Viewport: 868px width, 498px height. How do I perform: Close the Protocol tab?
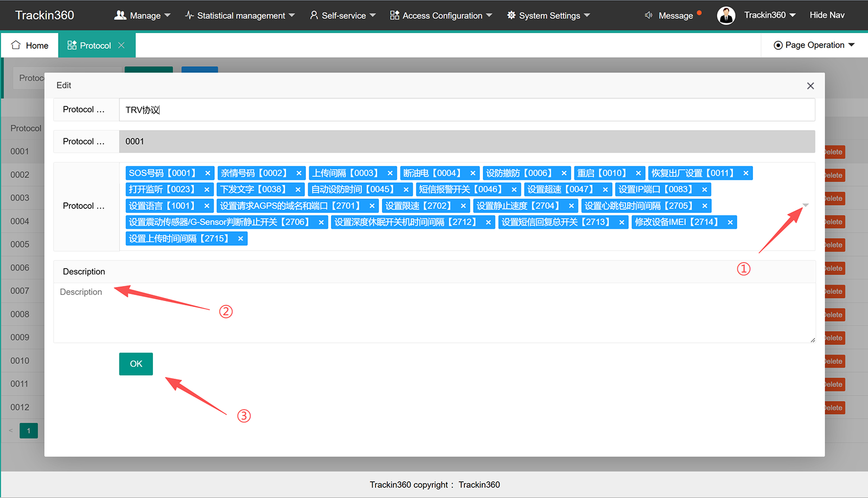(122, 46)
